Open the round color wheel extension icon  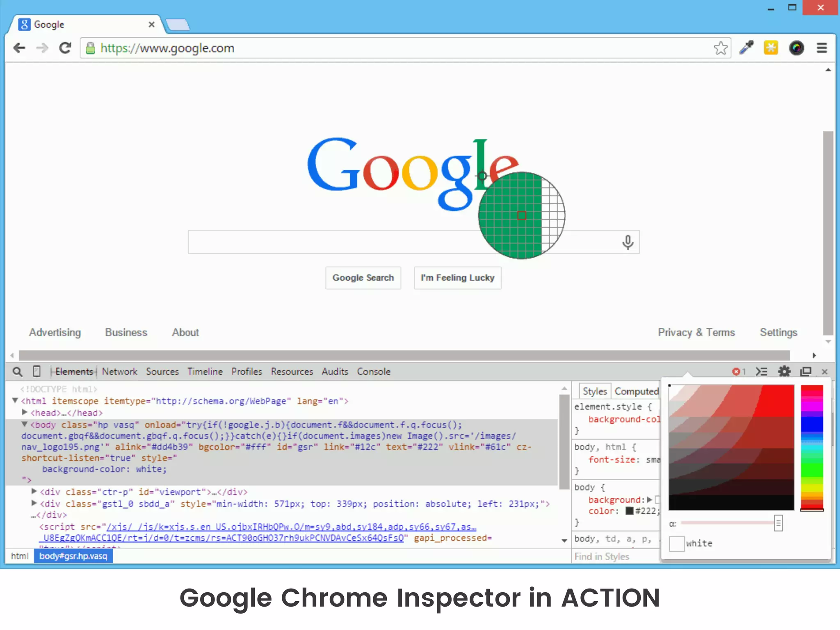[797, 48]
